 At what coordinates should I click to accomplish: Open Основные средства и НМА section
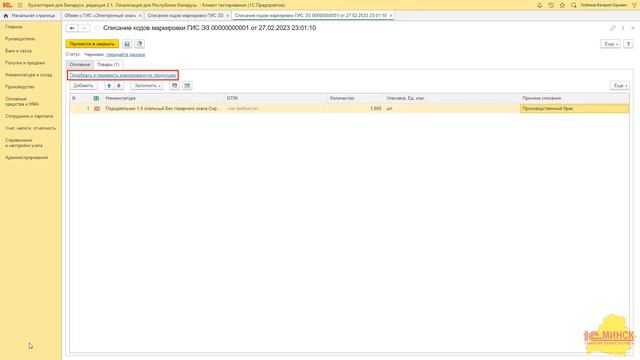coord(22,102)
